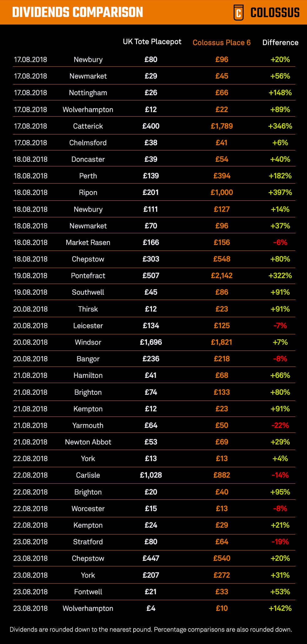
Task: Select the Newton Abbot racecourse name
Action: click(x=88, y=442)
